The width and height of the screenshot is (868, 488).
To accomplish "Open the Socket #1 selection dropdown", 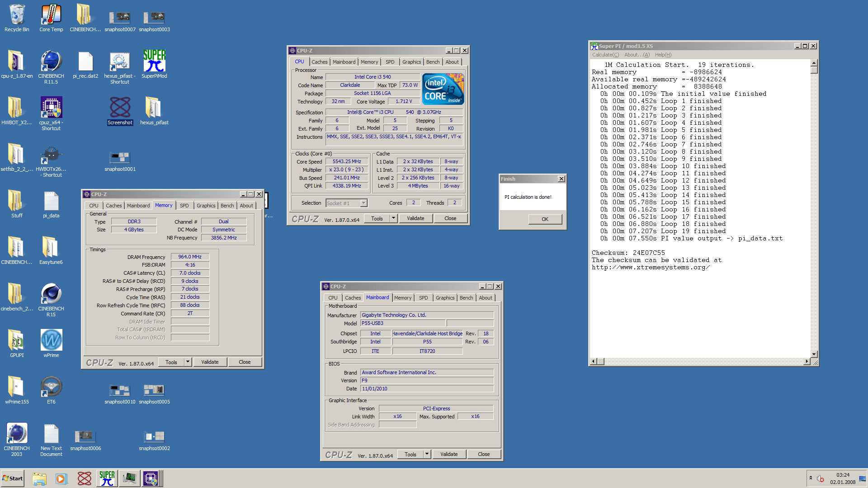I will pyautogui.click(x=363, y=203).
